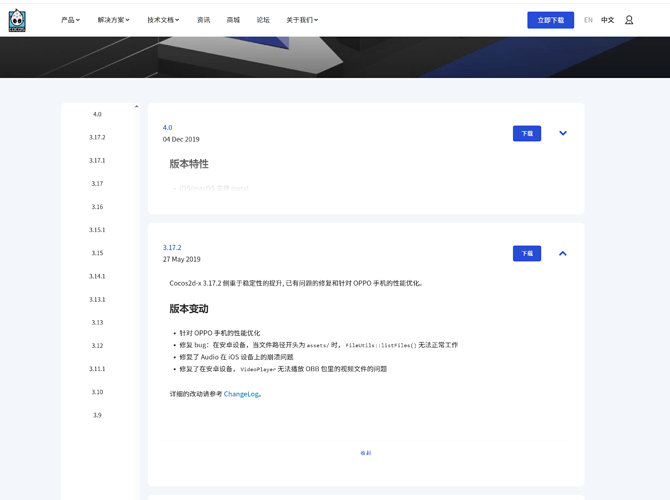The image size is (670, 500).
Task: Open the 技术文档 dropdown menu
Action: pos(163,20)
